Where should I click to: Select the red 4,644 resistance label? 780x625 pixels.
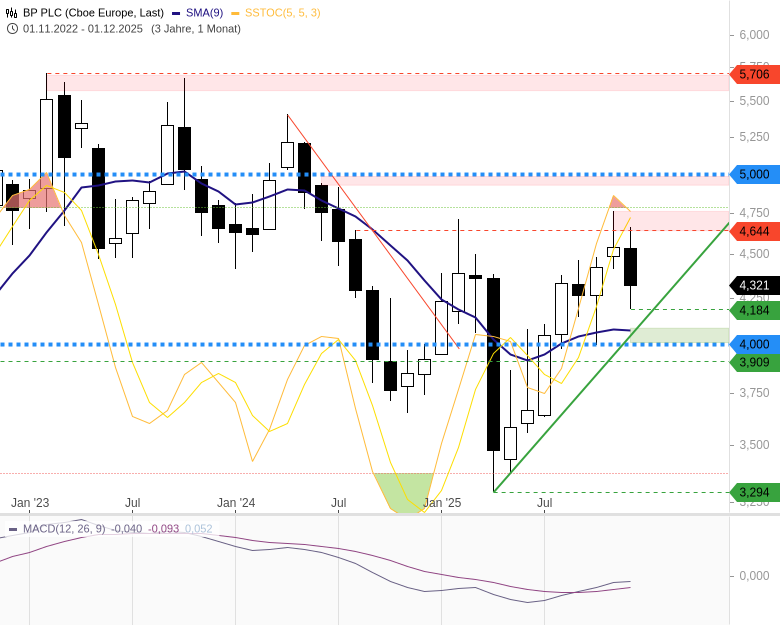754,231
